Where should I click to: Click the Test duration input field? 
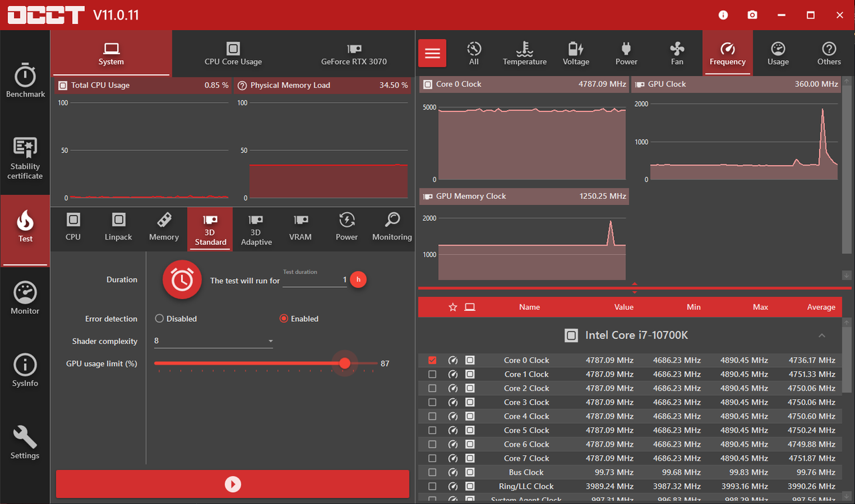point(315,280)
